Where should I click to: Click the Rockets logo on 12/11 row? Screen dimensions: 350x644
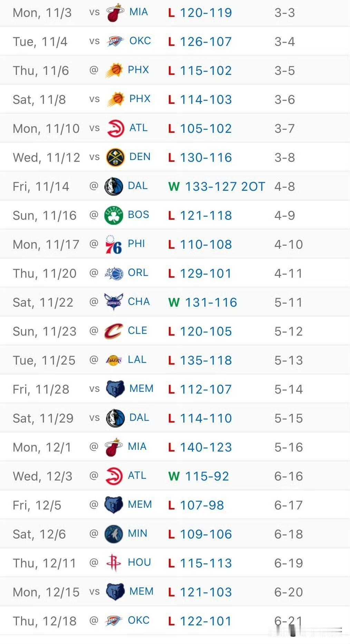[114, 563]
